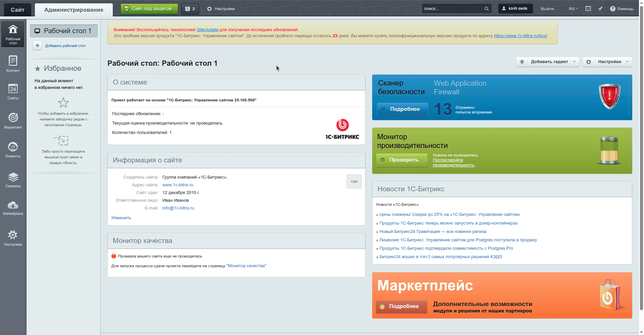Click the 1С-Битрикс logo in system gadget
Viewport: 644px width, 335px height.
point(342,129)
